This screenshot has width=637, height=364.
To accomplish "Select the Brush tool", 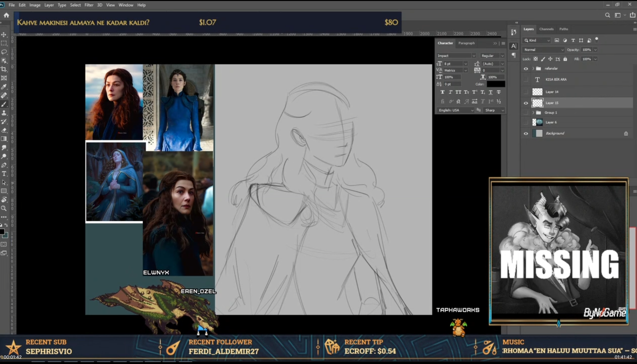I will click(4, 104).
